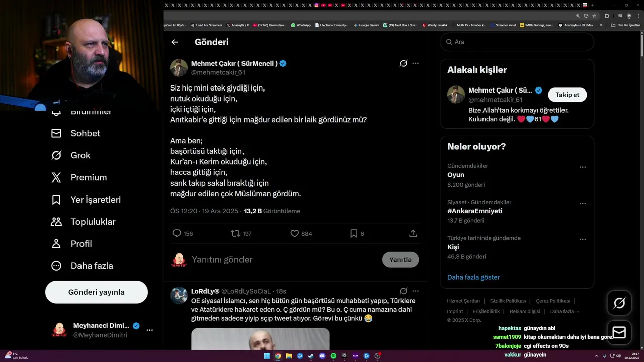Open the floating Grok button
Image resolution: width=644 pixels, height=362 pixels.
click(x=619, y=303)
